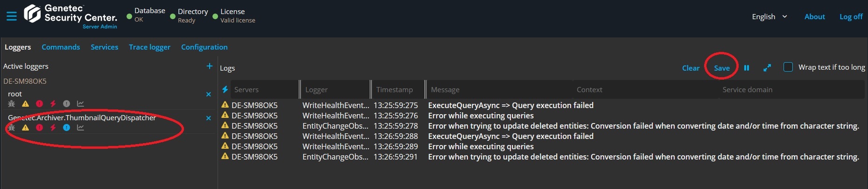Image resolution: width=868 pixels, height=189 pixels.
Task: Add a new active logger
Action: pos(210,66)
